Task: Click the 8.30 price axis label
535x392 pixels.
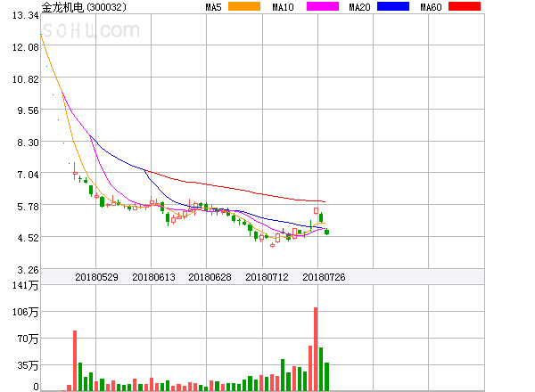Action: 28,143
